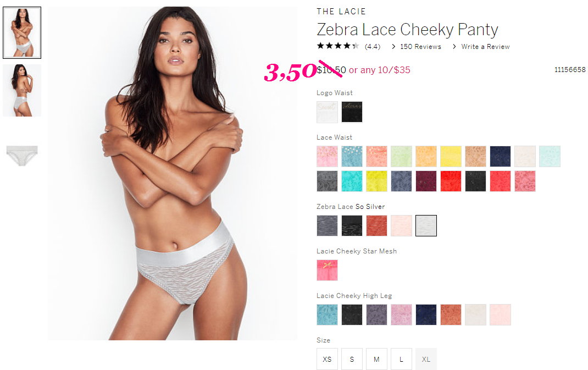Select the selected silver Zebra Lace swatch
The image size is (588, 370).
point(426,225)
